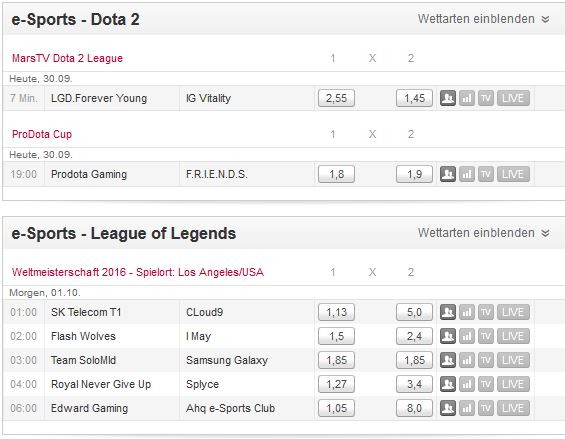Choose odds 8,0 for Ahq e-Sports Club
The width and height of the screenshot is (565, 439).
[x=414, y=408]
